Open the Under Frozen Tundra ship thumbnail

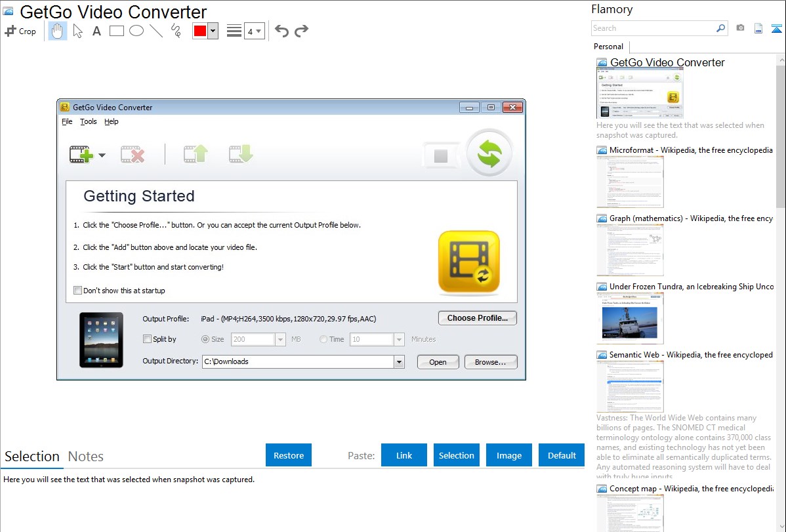[630, 318]
